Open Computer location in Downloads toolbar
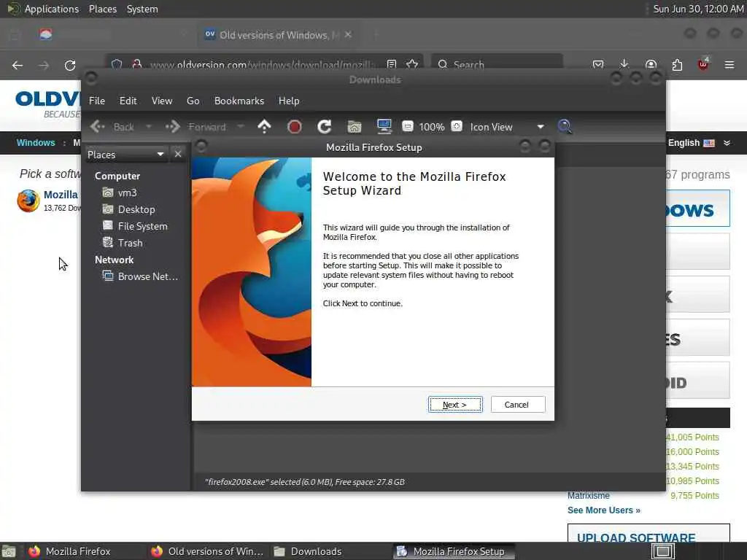The height and width of the screenshot is (560, 747). [384, 127]
